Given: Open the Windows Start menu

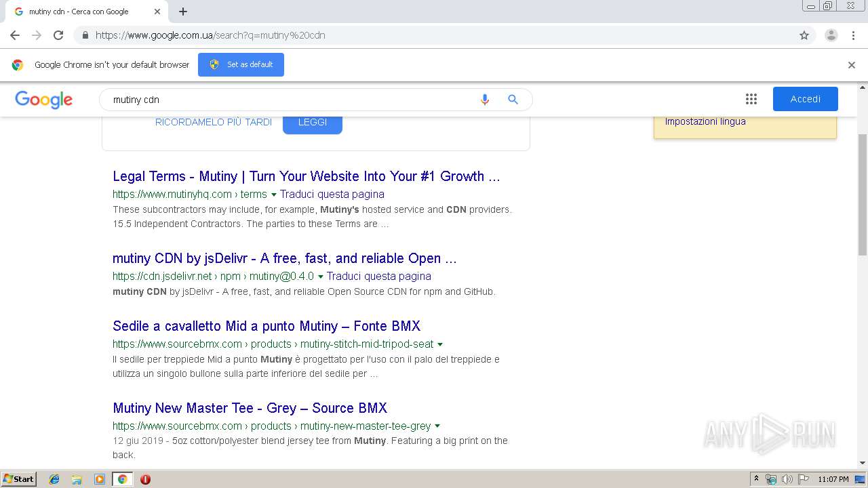Looking at the screenshot, I should point(18,479).
